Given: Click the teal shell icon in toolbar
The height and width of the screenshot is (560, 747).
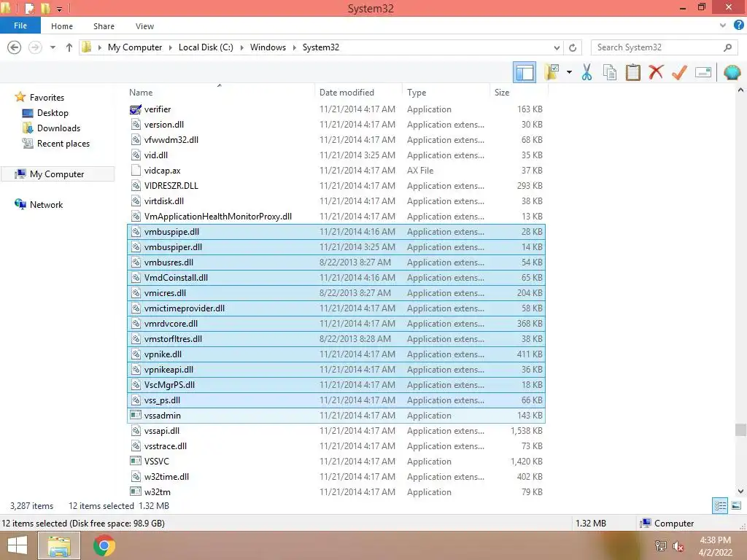Looking at the screenshot, I should (732, 72).
